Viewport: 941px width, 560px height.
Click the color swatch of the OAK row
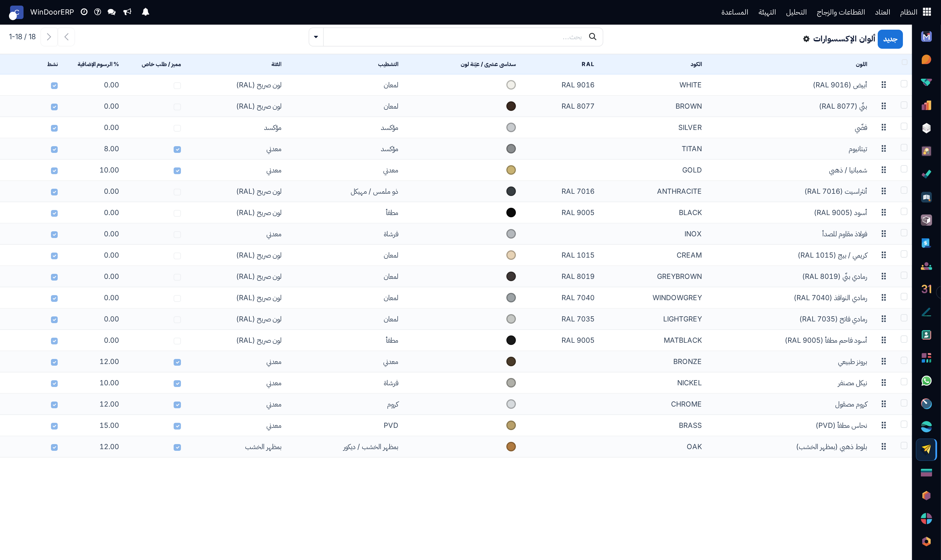click(511, 447)
